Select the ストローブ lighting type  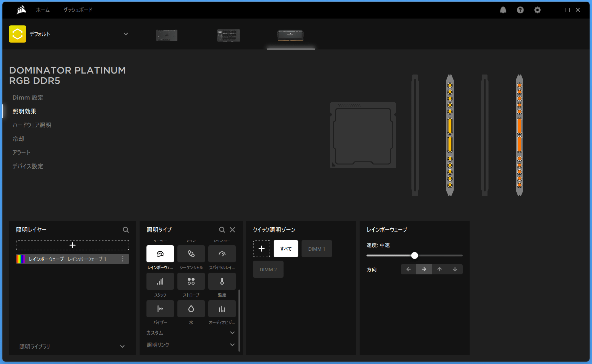click(x=191, y=281)
